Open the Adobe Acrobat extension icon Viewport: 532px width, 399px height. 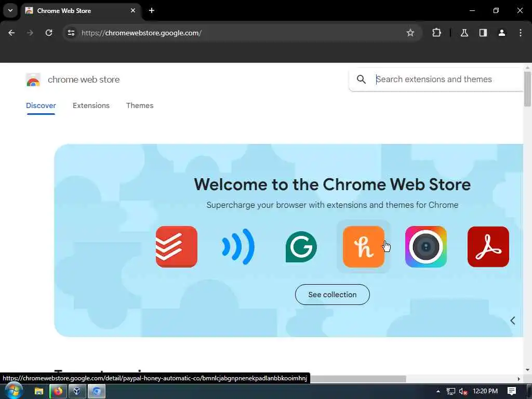[x=488, y=247]
